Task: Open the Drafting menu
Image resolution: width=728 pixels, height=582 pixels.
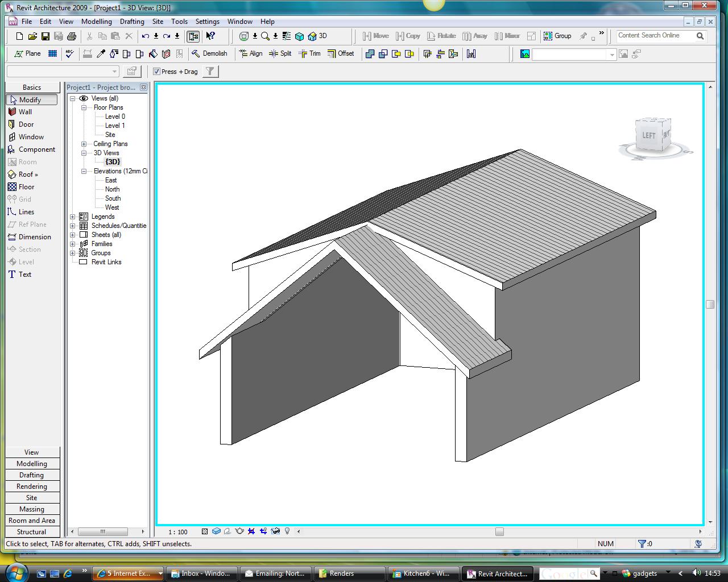Action: [132, 22]
